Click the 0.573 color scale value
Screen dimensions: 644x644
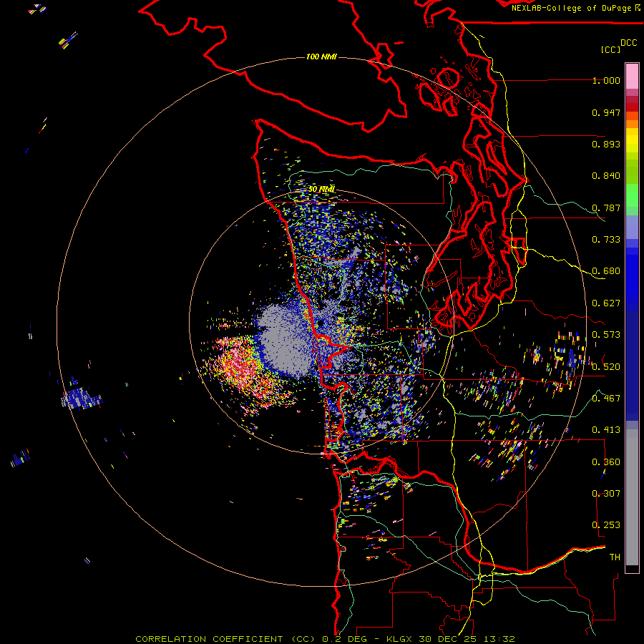(x=606, y=335)
